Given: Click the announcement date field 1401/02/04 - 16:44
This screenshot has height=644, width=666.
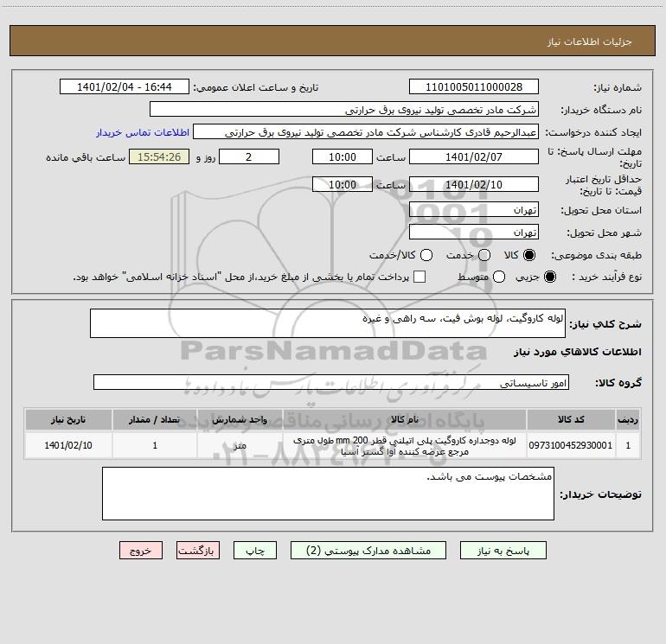Looking at the screenshot, I should (x=125, y=87).
